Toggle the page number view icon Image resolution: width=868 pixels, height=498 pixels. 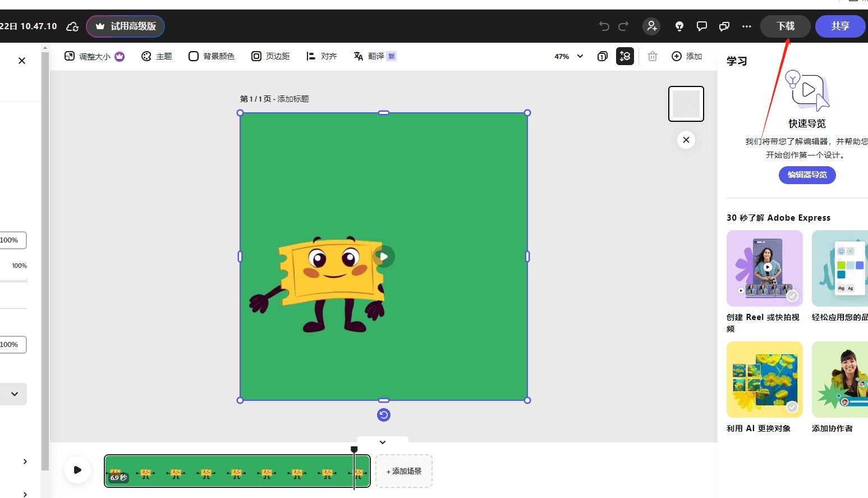(603, 56)
